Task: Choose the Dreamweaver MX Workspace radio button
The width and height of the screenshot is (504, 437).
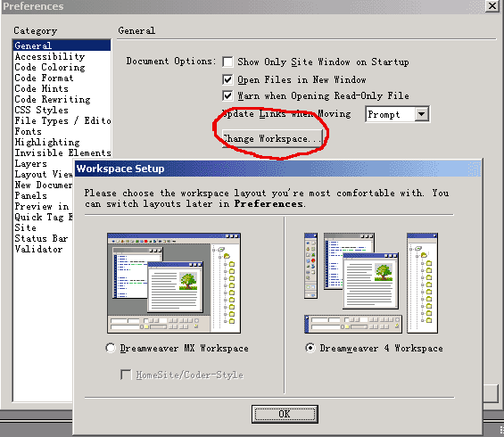Action: (x=111, y=348)
